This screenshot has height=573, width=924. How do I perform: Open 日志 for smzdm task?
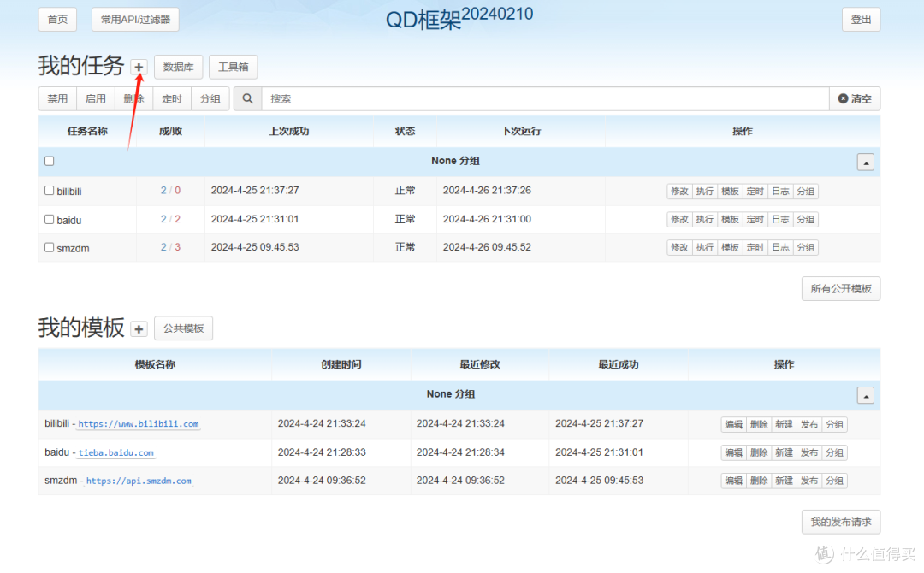[x=781, y=248]
